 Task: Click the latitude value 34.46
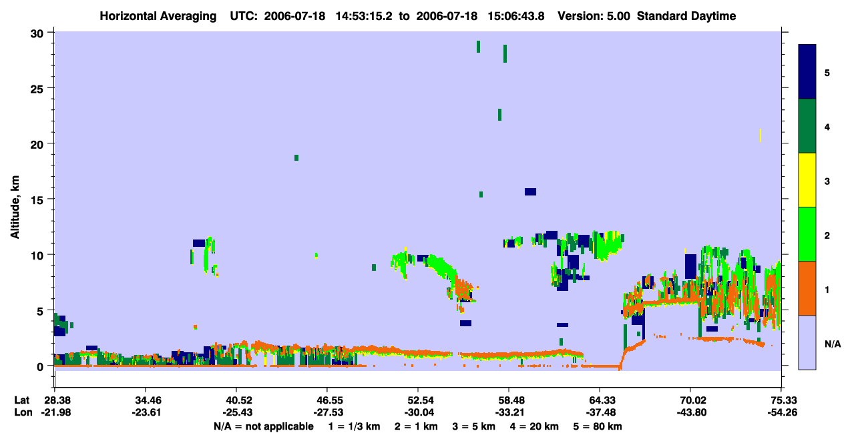[145, 400]
